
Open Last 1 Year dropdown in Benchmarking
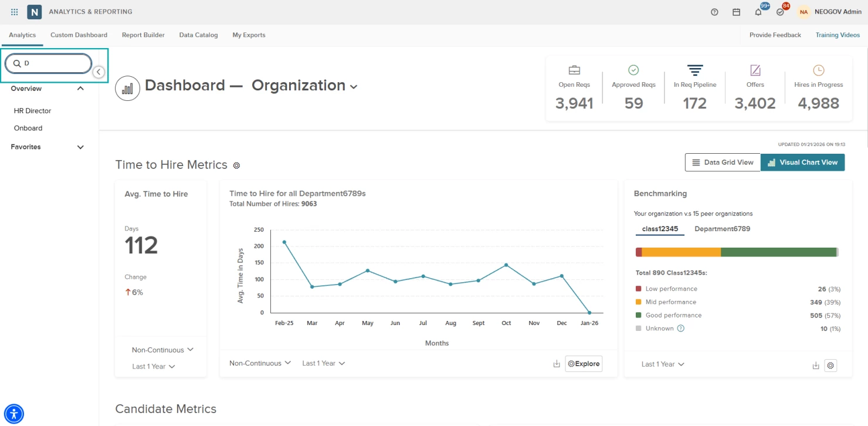pyautogui.click(x=662, y=364)
